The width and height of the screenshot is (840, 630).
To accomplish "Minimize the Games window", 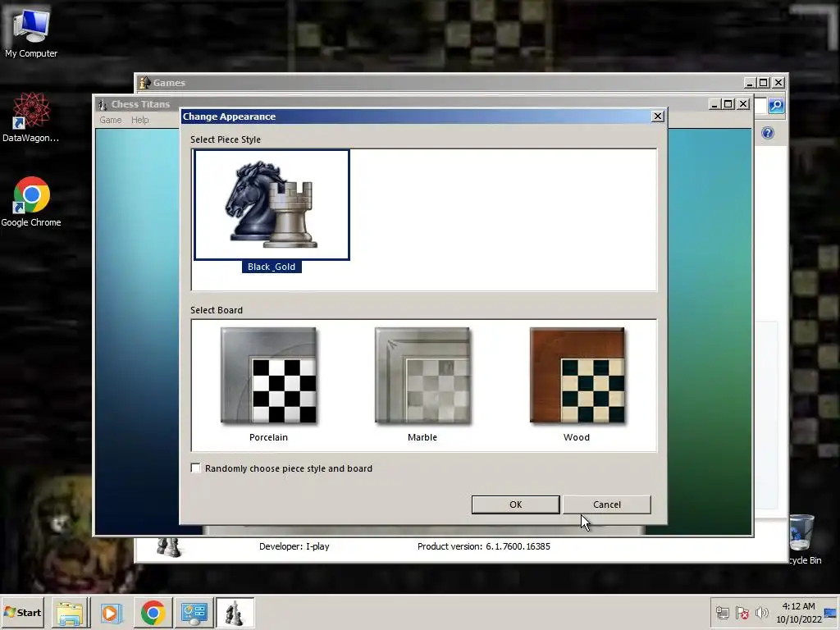I will (750, 83).
